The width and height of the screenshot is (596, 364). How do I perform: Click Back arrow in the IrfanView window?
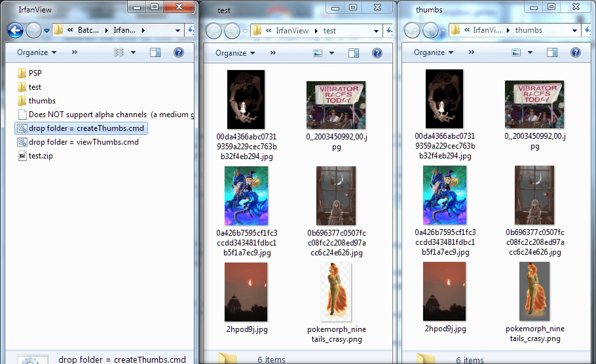(x=15, y=30)
